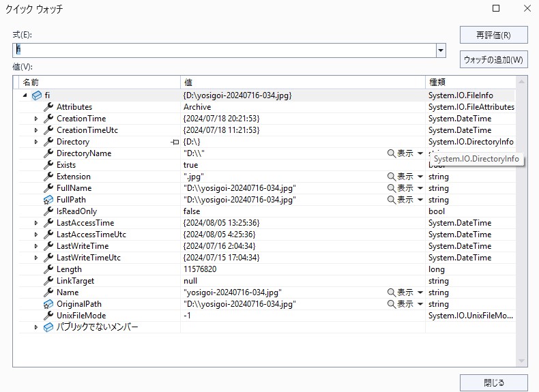Screen dimensions: 539x392
Task: Click the magnifier icon in the FullName row
Action: click(391, 188)
